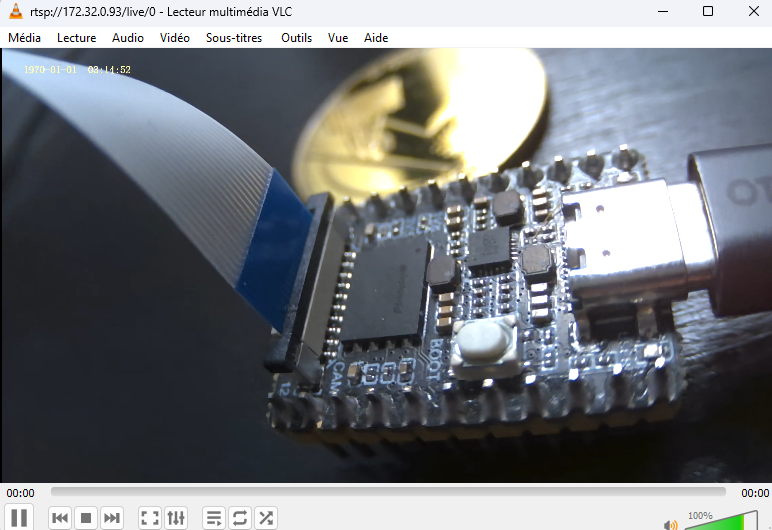Click the elapsed time label
The width and height of the screenshot is (772, 530).
pos(20,493)
